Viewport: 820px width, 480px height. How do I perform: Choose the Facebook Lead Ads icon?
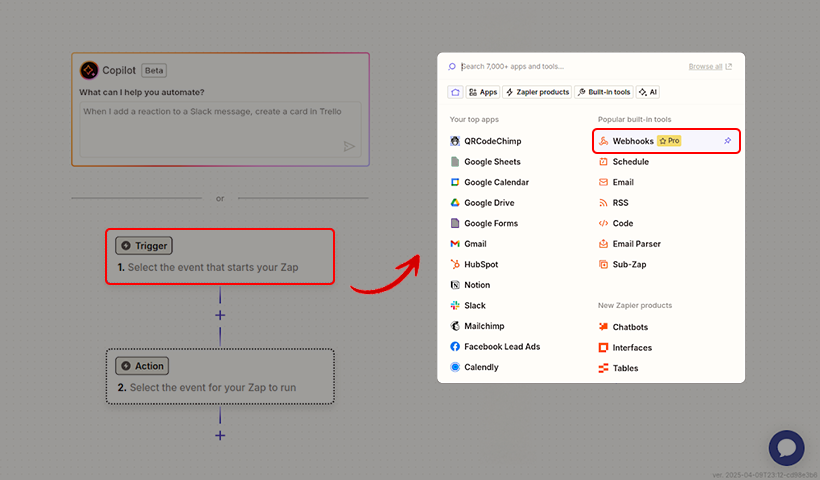(455, 347)
